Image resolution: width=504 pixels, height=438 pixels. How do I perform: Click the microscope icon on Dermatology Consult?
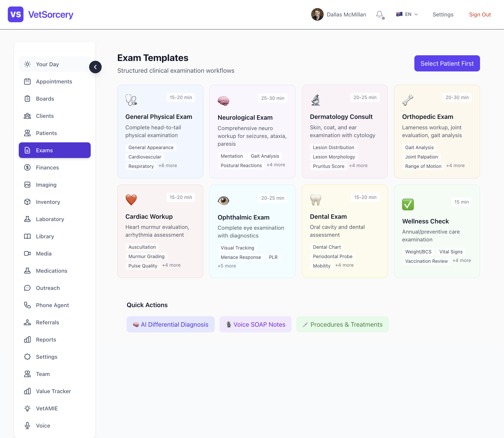coord(316,100)
